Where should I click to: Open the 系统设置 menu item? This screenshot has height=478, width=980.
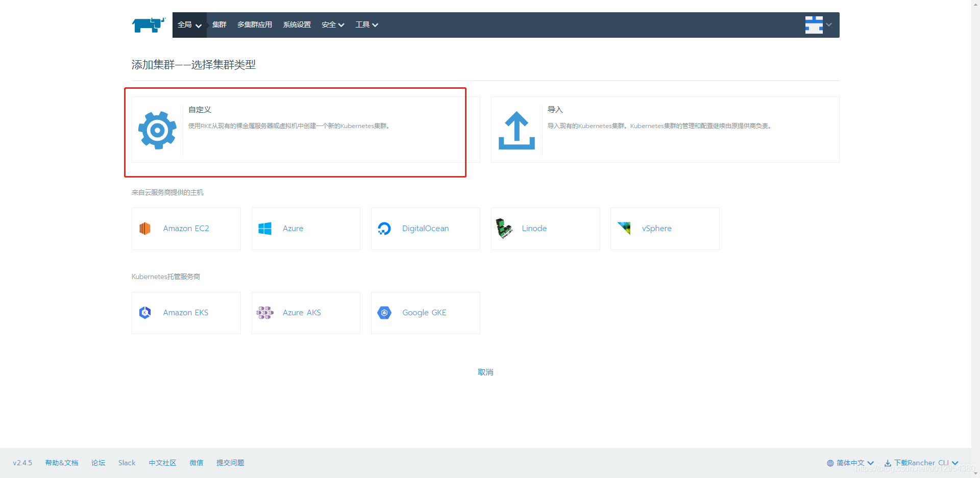[x=297, y=25]
